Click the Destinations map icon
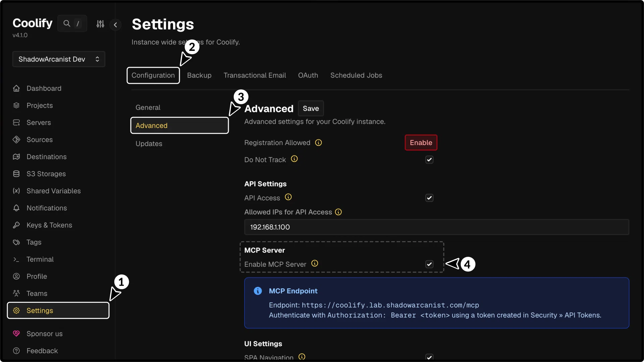This screenshot has width=644, height=362. (16, 157)
